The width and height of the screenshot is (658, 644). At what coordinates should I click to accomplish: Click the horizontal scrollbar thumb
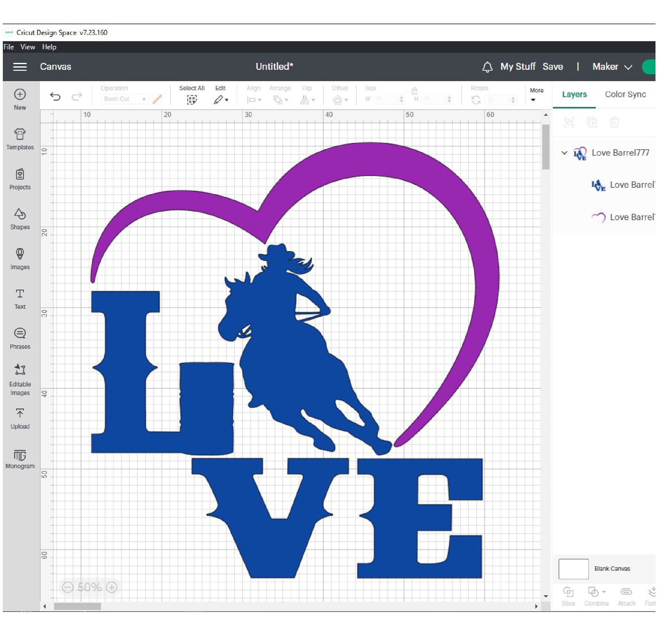(77, 607)
